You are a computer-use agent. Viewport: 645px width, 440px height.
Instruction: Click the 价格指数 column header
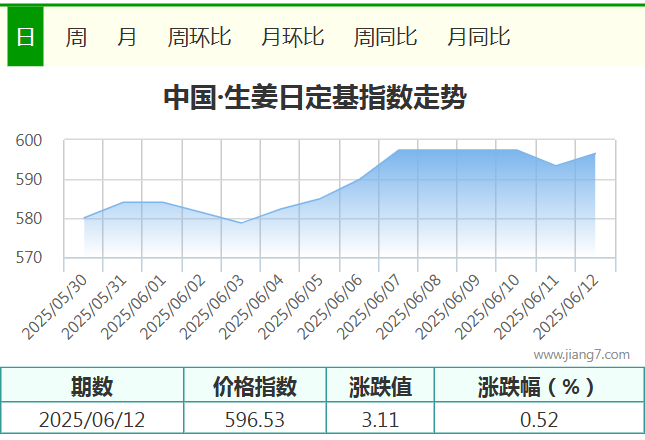[x=255, y=386]
